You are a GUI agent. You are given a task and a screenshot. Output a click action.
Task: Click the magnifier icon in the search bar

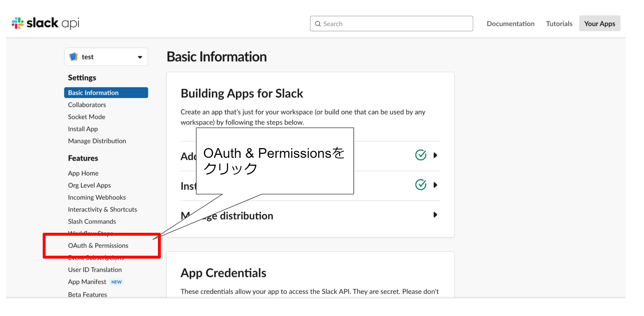(318, 24)
